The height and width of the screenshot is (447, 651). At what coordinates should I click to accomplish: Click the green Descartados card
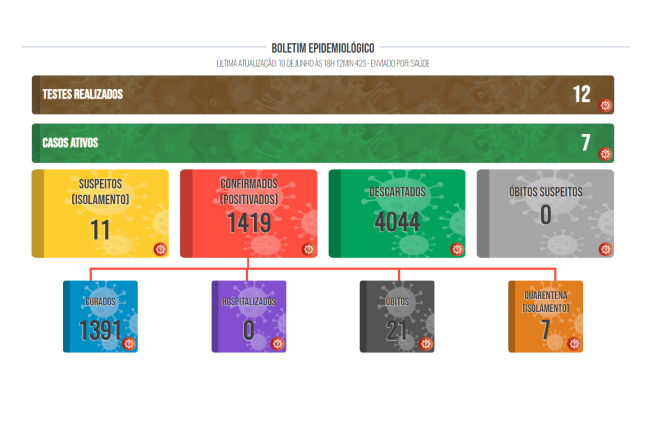[397, 214]
